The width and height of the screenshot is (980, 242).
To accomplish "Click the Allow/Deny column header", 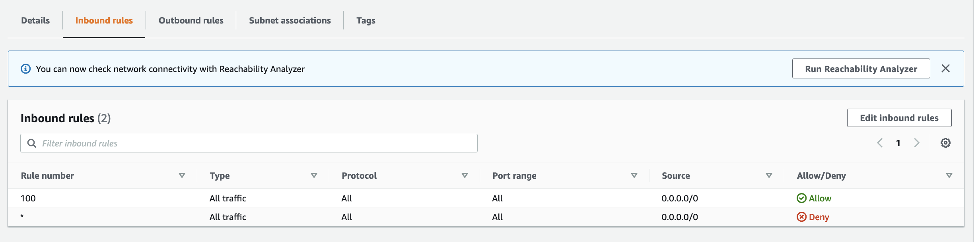I will [821, 176].
